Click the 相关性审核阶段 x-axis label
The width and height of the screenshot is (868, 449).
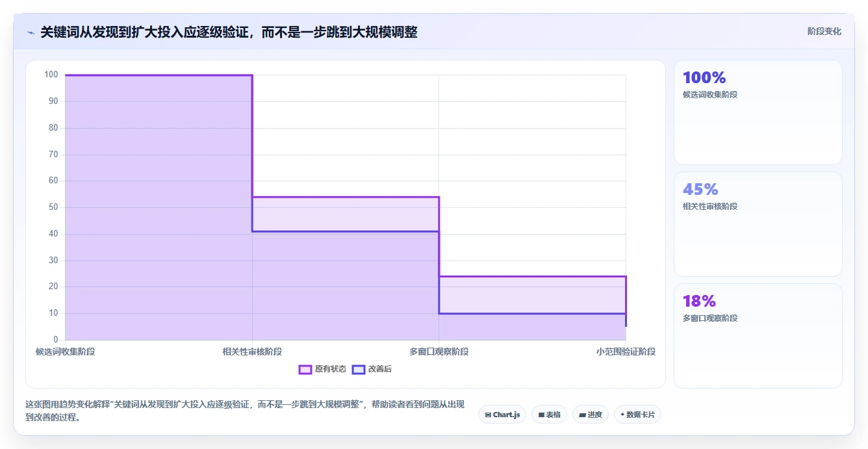(x=252, y=352)
